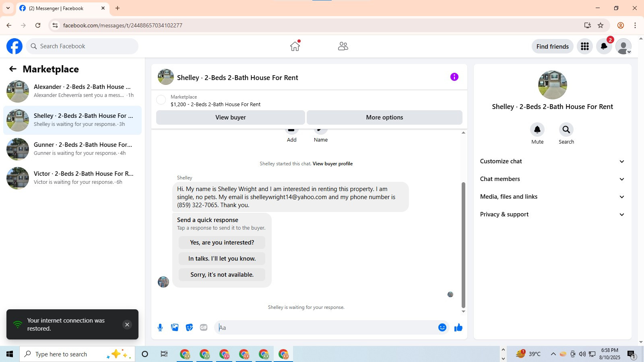Click the Find friends button

tap(553, 46)
